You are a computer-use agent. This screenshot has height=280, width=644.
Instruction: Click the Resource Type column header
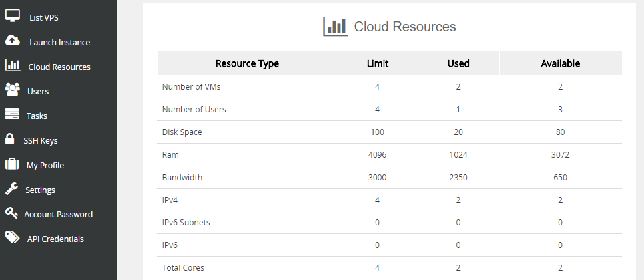point(247,64)
